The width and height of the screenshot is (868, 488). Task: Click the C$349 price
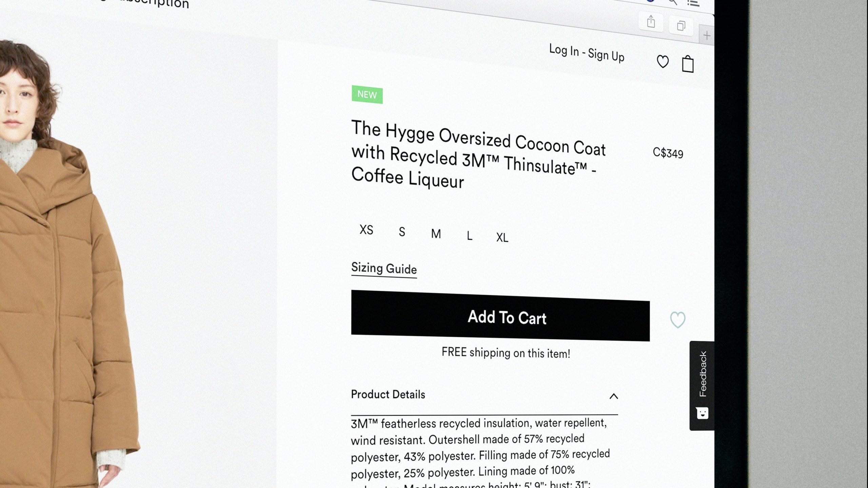[668, 153]
